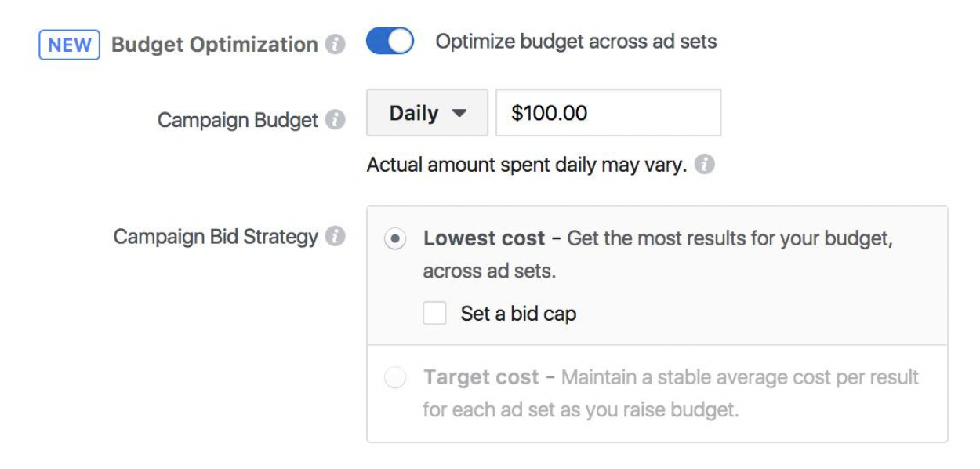Show info for Campaign Bid Strategy
Image resolution: width=980 pixels, height=469 pixels.
pos(336,236)
